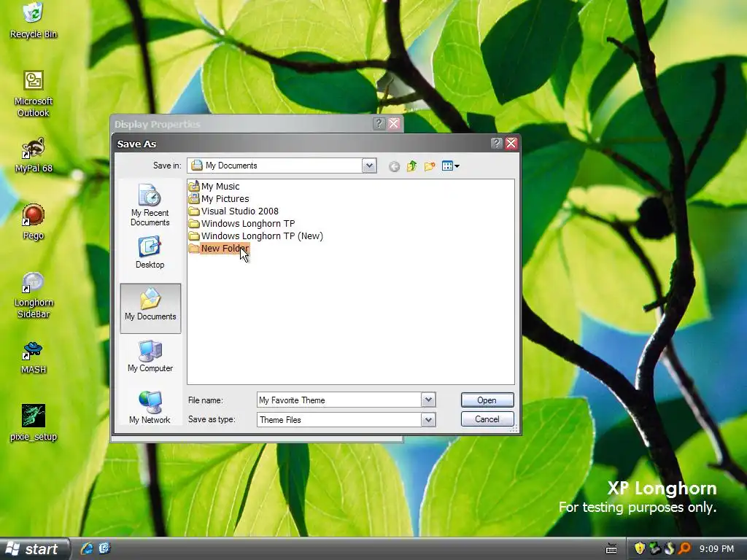
Task: Click the Back navigation icon in Save As
Action: pyautogui.click(x=394, y=166)
